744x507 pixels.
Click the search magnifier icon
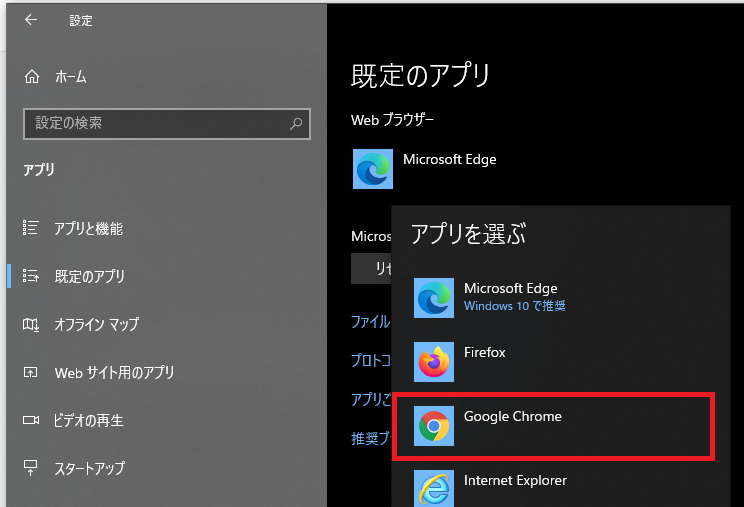(x=296, y=124)
